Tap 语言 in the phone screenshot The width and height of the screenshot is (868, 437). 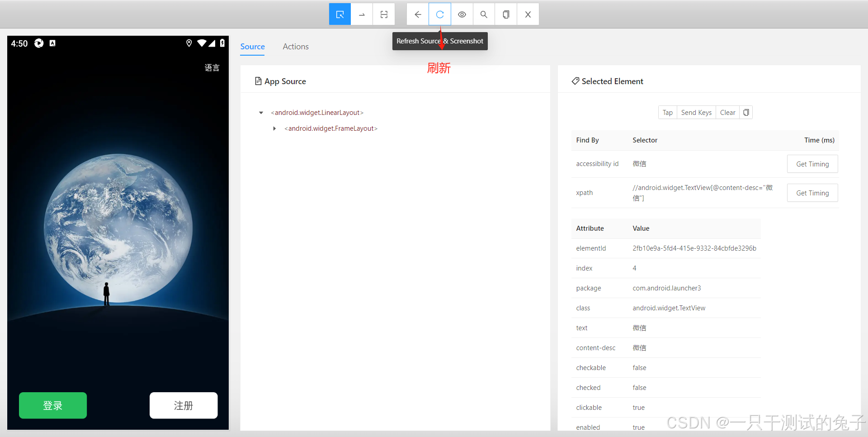[x=212, y=68]
